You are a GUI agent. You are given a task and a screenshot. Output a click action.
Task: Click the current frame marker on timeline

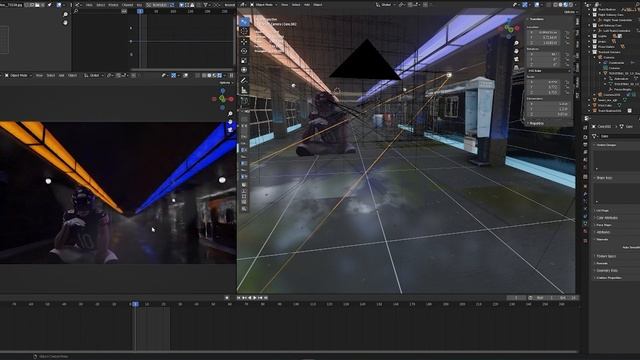pos(135,304)
